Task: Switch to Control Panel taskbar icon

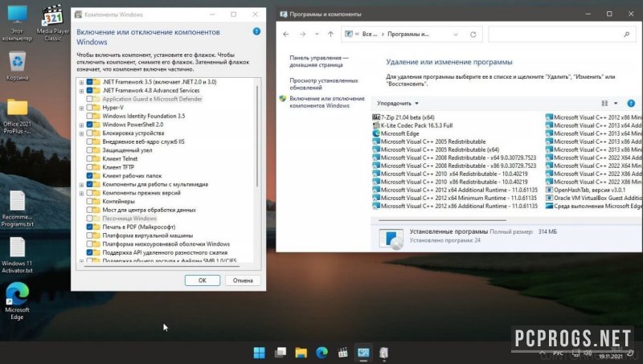Action: pyautogui.click(x=363, y=353)
